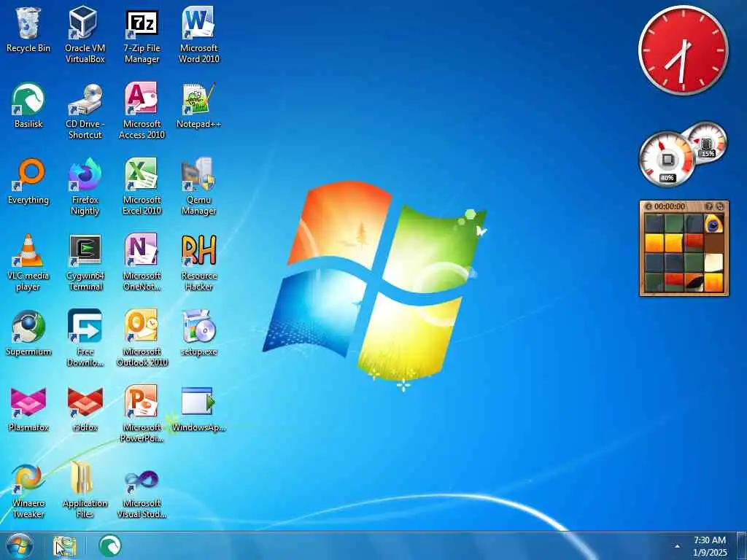Click the Firefox Nightly icon
Screen dimensions: 747x560
pos(85,187)
